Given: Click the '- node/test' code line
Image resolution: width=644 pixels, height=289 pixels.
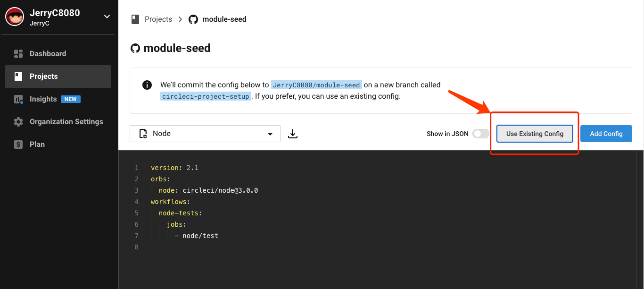Looking at the screenshot, I should 197,236.
